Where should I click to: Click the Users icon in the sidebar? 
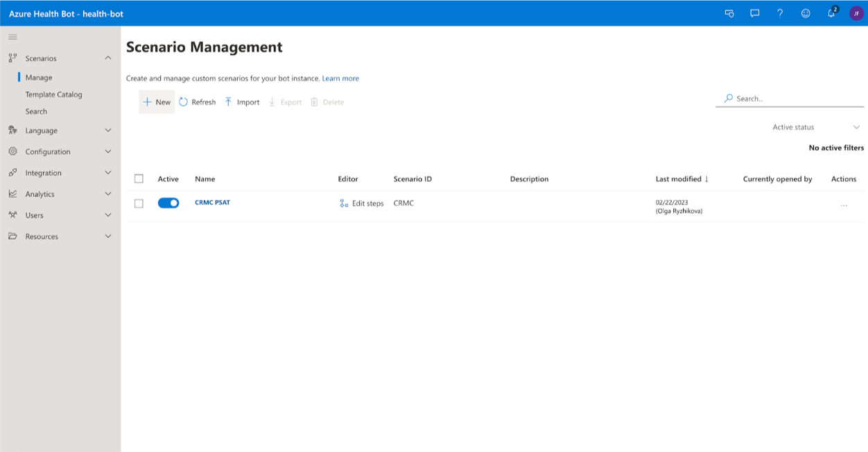12,215
